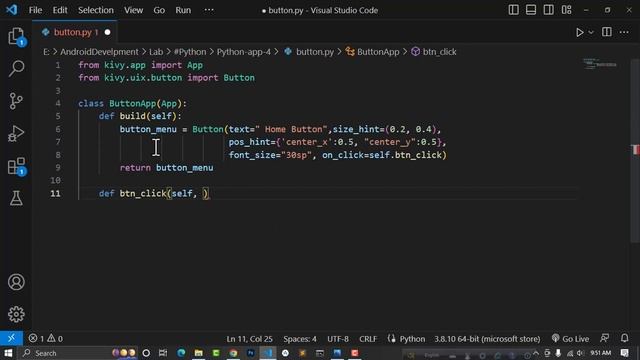Viewport: 640px width, 360px height.
Task: Open the Source Control view
Action: (x=16, y=101)
